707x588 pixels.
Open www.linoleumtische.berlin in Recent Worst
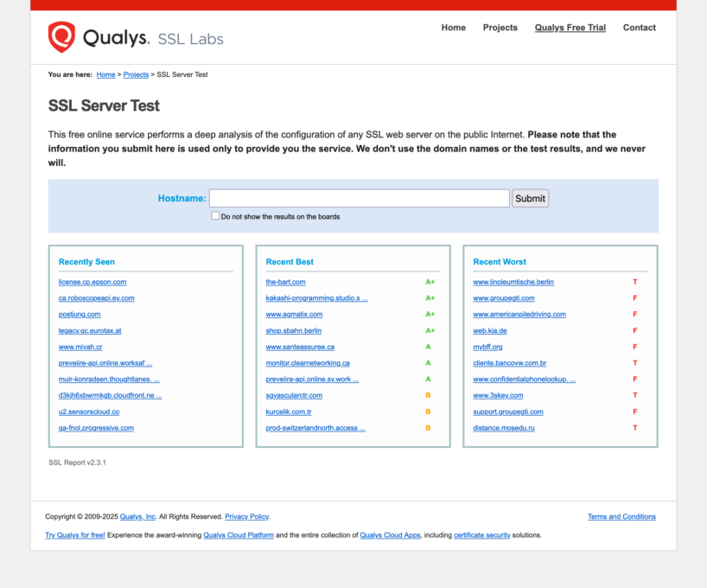(x=513, y=282)
